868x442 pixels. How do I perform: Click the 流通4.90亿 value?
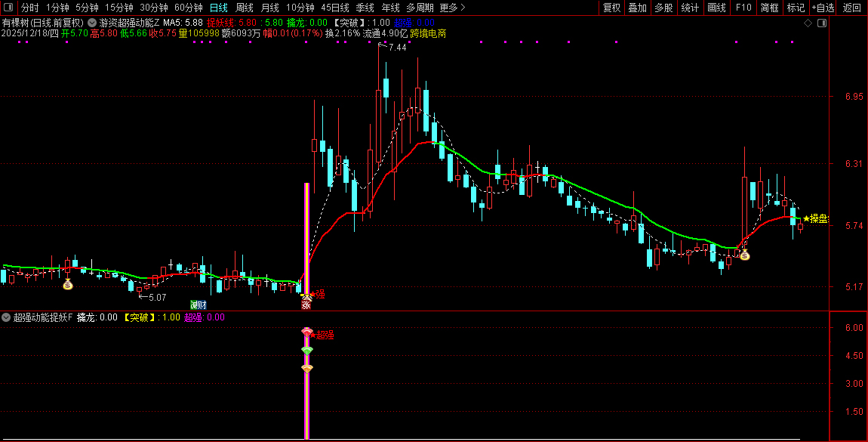385,34
